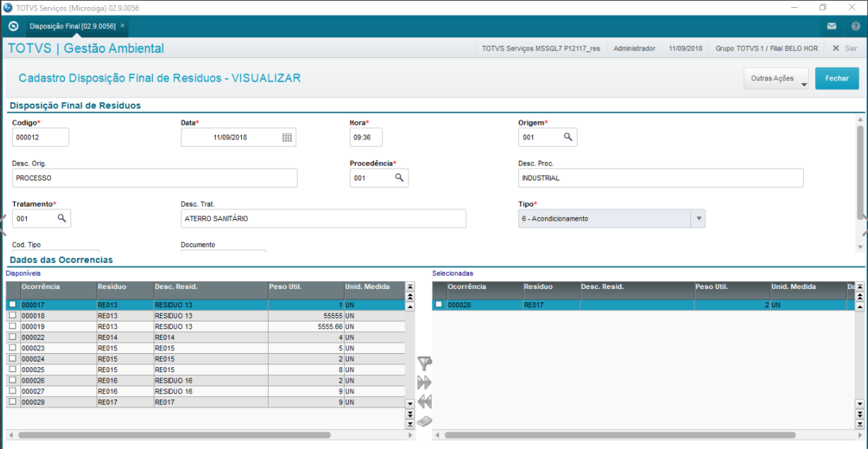The width and height of the screenshot is (868, 449).
Task: Open the mail envelope icon in header
Action: (x=832, y=26)
